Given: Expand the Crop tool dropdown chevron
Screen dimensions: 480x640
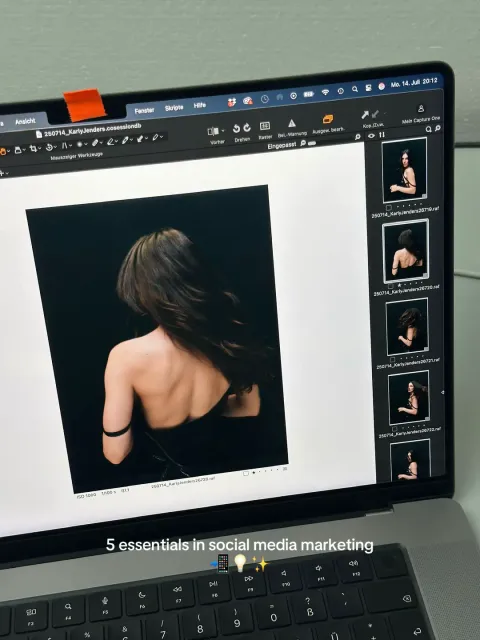Looking at the screenshot, I should coord(40,148).
